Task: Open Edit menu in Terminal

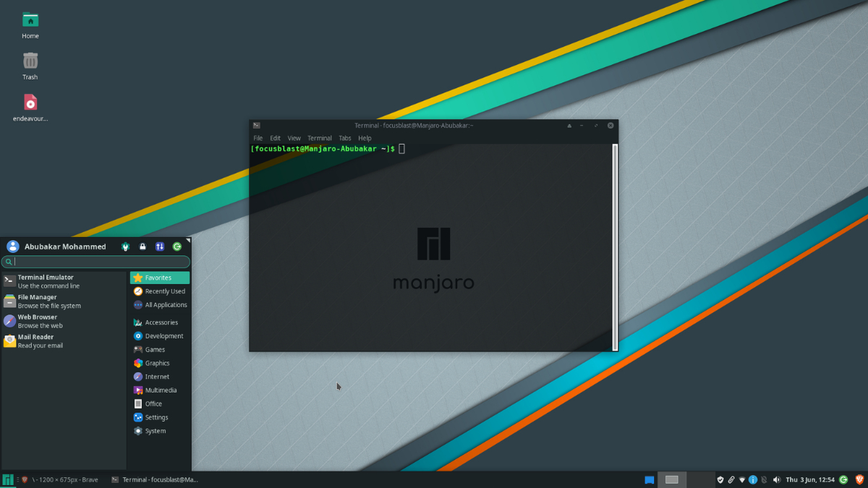Action: (275, 138)
